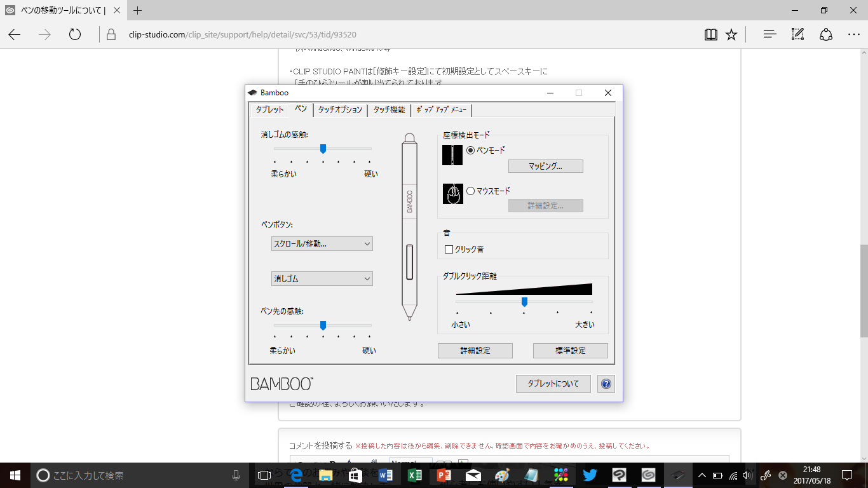Open Twitter from the taskbar
The height and width of the screenshot is (488, 868).
590,475
